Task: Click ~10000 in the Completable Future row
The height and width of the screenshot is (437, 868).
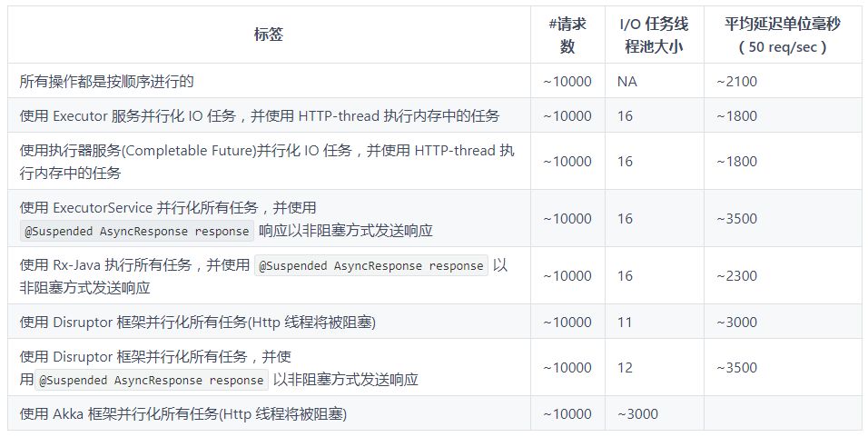Action: click(x=567, y=161)
